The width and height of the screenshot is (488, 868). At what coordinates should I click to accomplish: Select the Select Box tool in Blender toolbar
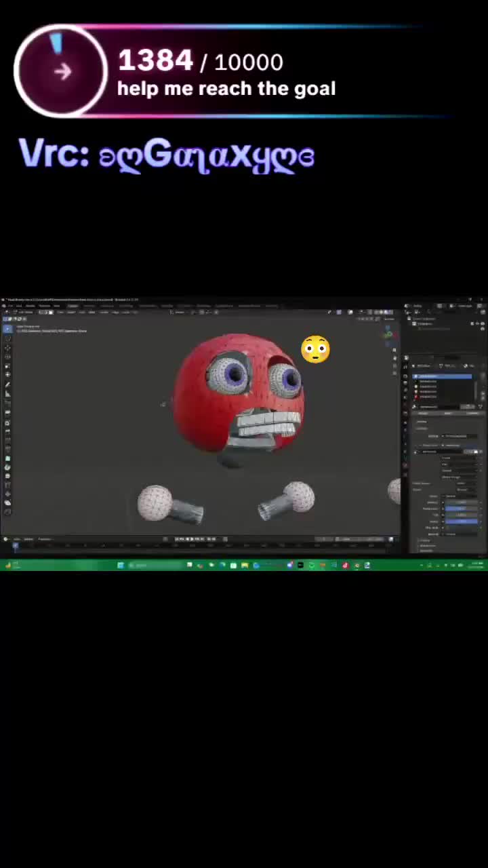point(7,330)
